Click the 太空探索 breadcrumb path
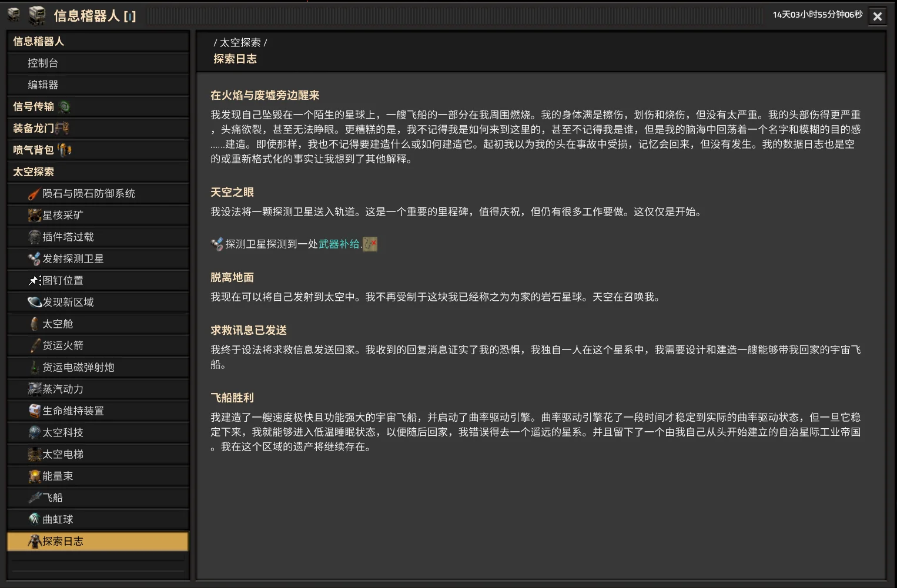This screenshot has width=897, height=588. pyautogui.click(x=240, y=43)
